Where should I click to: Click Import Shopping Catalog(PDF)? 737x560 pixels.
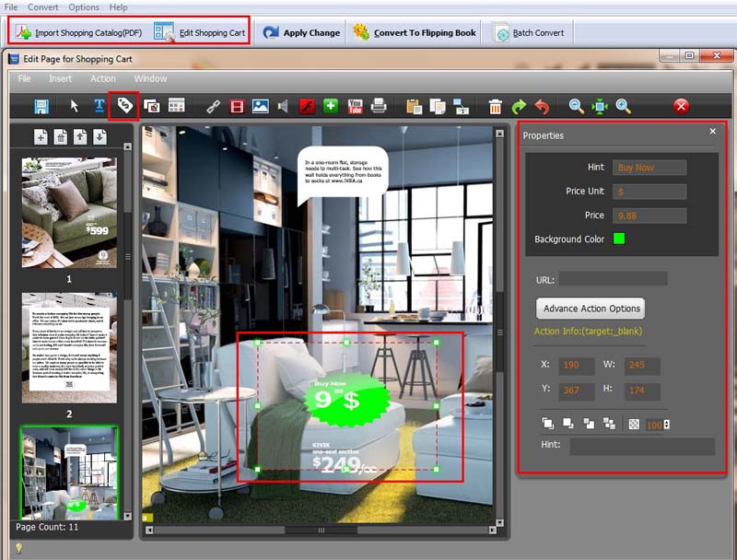[79, 32]
